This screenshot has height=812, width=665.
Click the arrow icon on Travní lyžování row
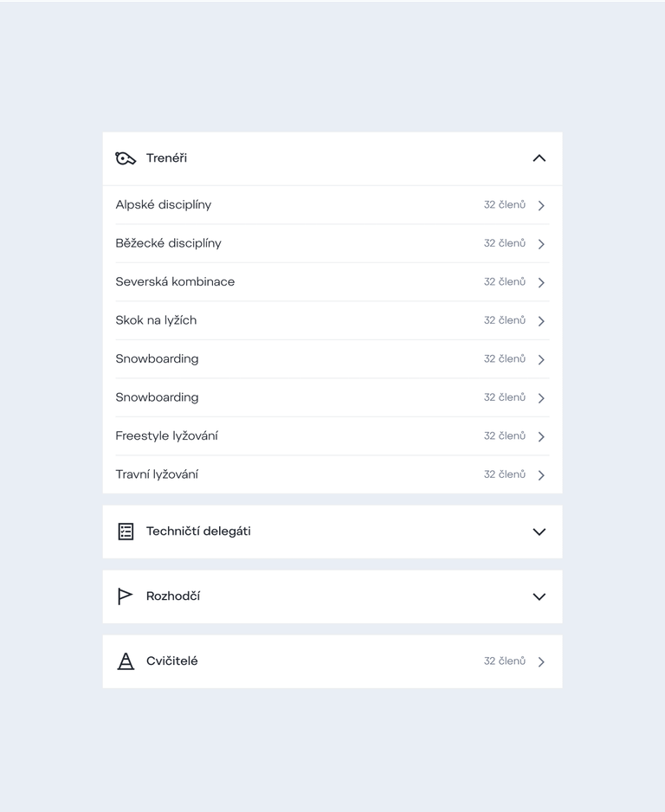coord(541,475)
